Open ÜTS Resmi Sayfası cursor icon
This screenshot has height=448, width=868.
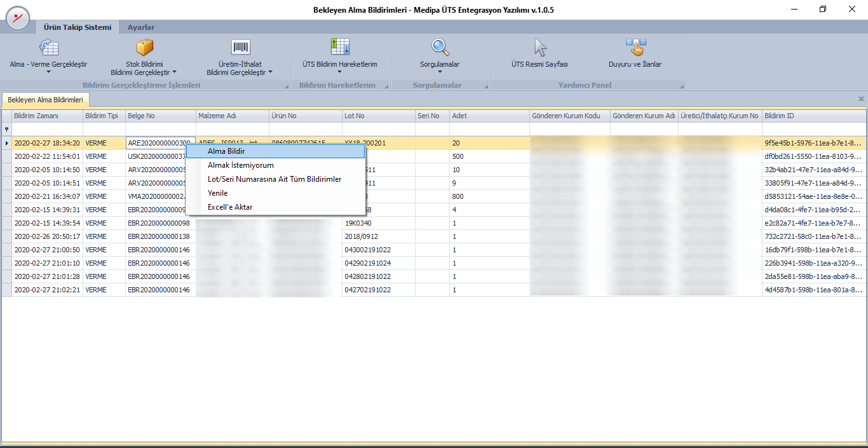point(539,48)
